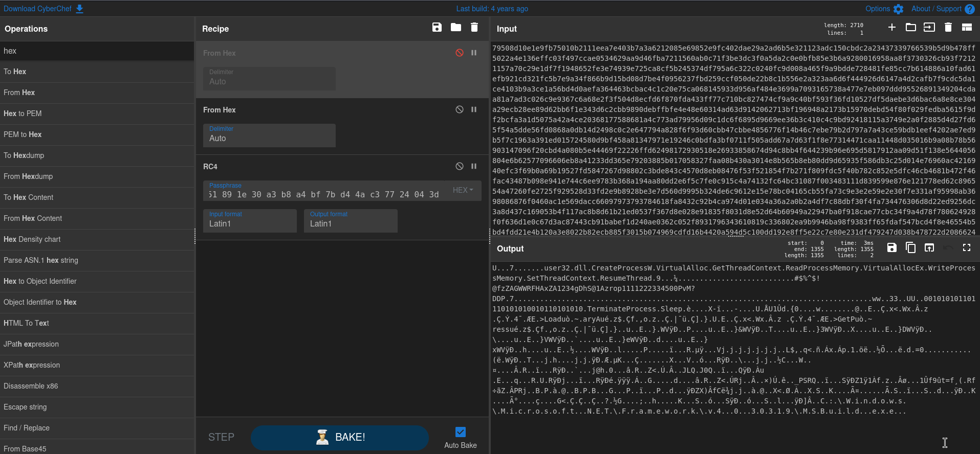
Task: Click the download arrow icon beside Download CyberChef
Action: [79, 9]
